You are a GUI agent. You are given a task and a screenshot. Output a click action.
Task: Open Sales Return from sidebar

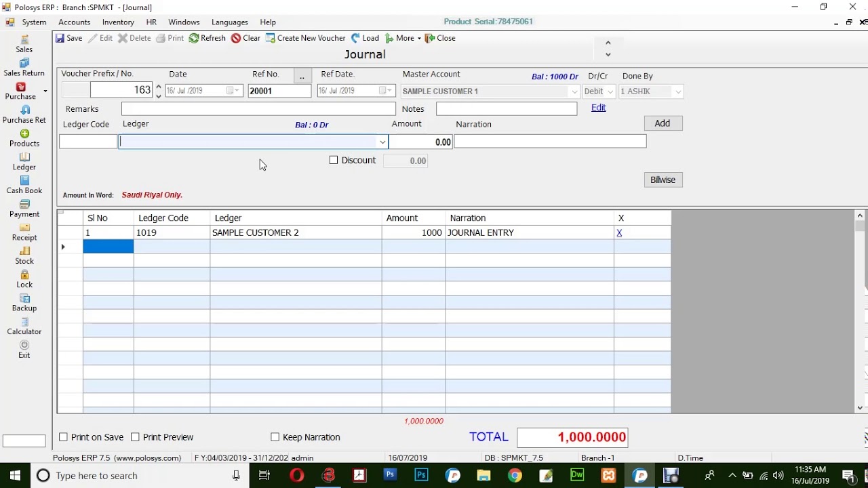(24, 67)
